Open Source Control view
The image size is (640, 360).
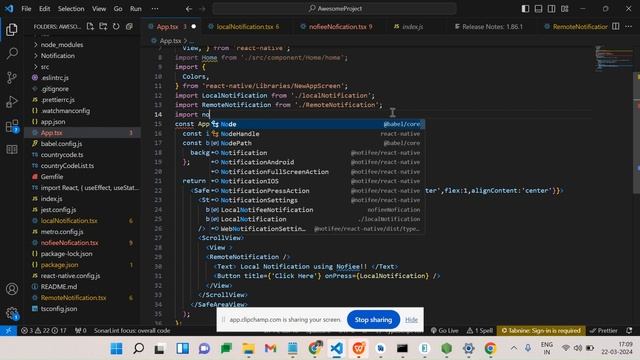pyautogui.click(x=12, y=77)
